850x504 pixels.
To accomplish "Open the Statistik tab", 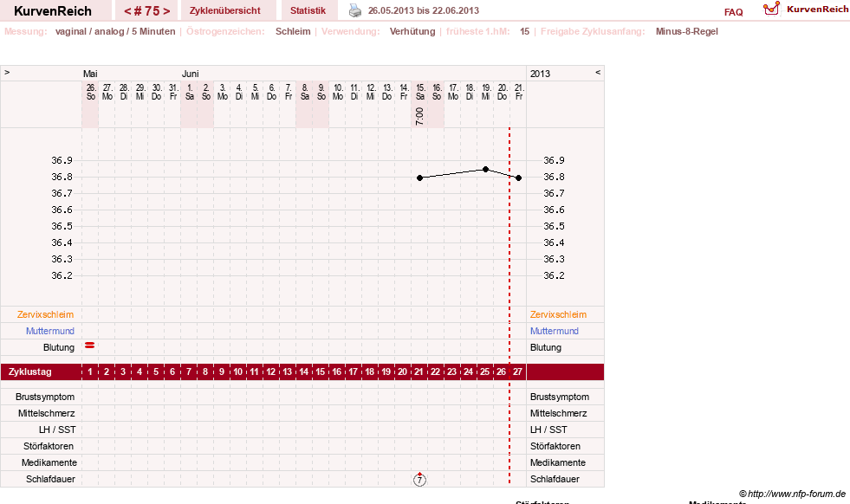I will click(x=308, y=10).
